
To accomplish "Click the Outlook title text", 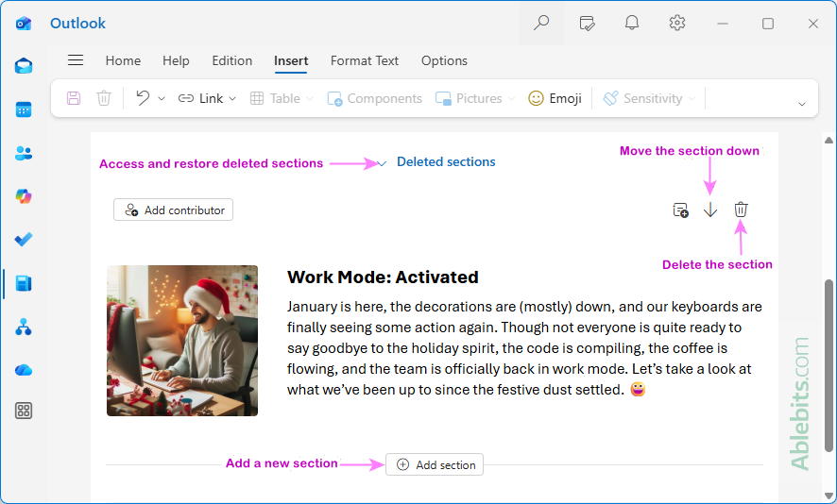I will click(x=77, y=24).
